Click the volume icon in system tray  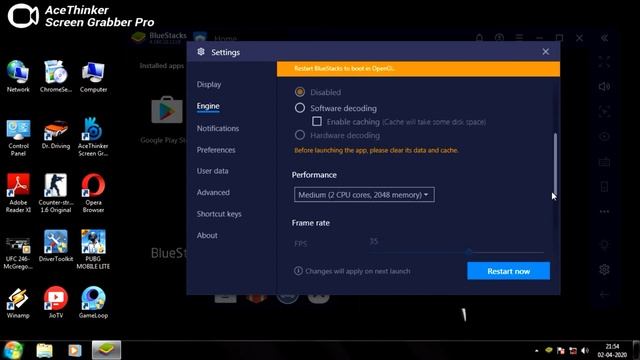click(x=585, y=351)
